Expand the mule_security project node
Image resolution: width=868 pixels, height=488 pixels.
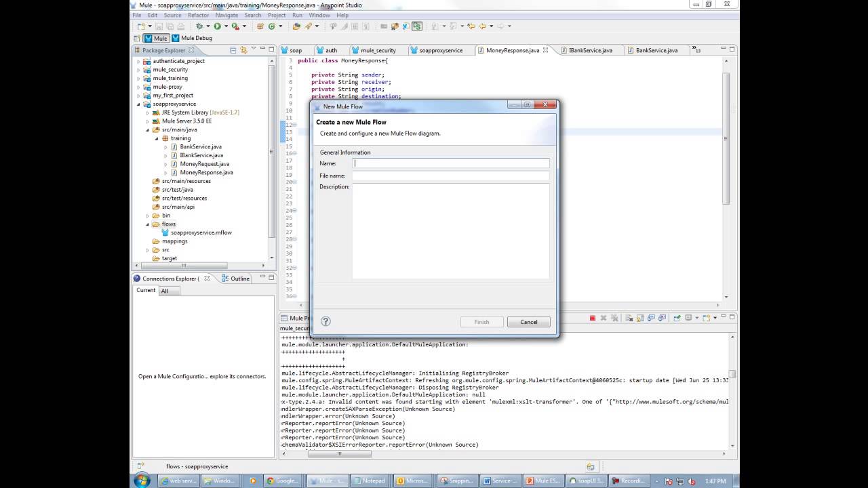coord(139,70)
